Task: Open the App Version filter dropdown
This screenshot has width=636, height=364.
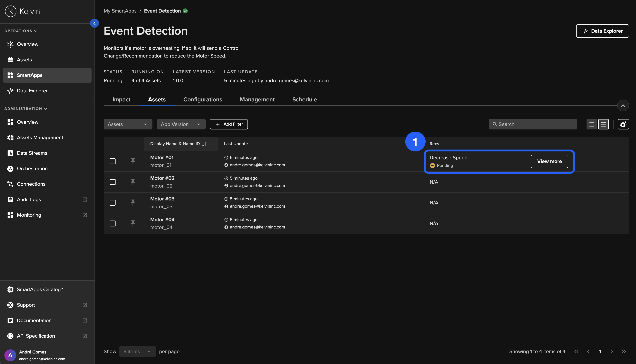Action: click(x=181, y=124)
